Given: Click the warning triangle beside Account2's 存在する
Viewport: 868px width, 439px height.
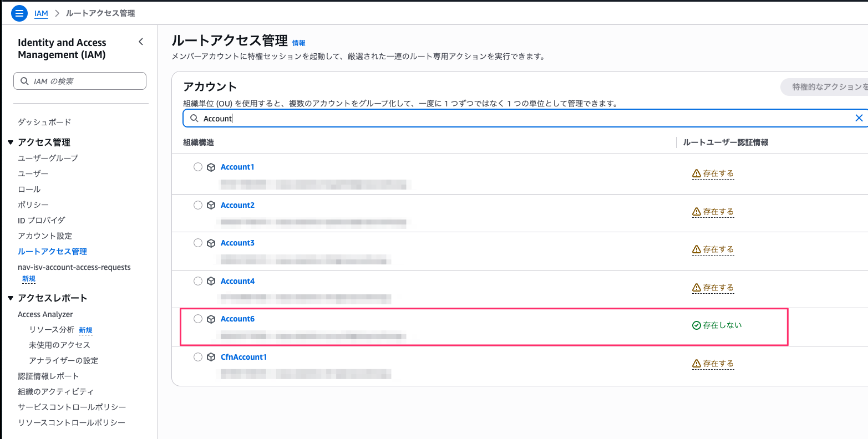Looking at the screenshot, I should pyautogui.click(x=697, y=211).
